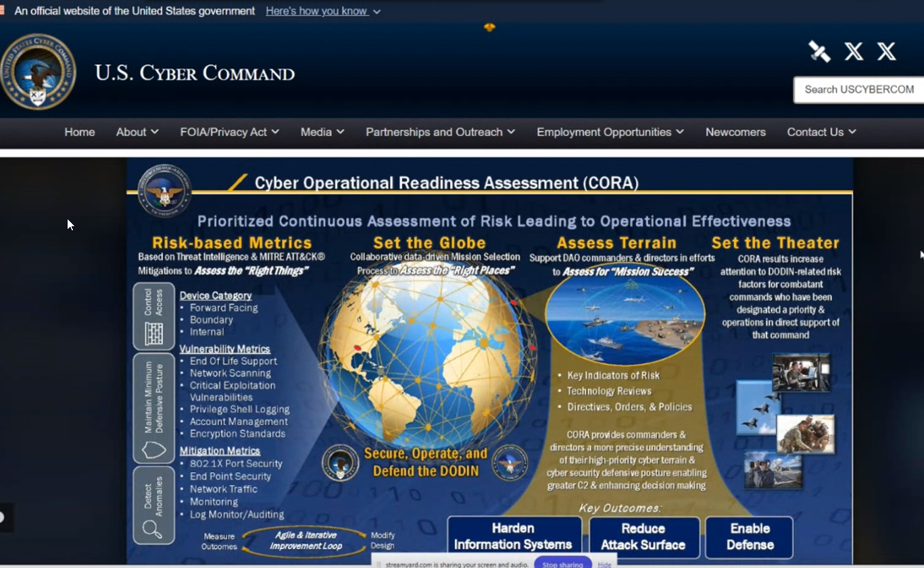Click the U.S. Cyber Command seal logo
Image resolution: width=924 pixels, height=568 pixels.
[x=38, y=72]
